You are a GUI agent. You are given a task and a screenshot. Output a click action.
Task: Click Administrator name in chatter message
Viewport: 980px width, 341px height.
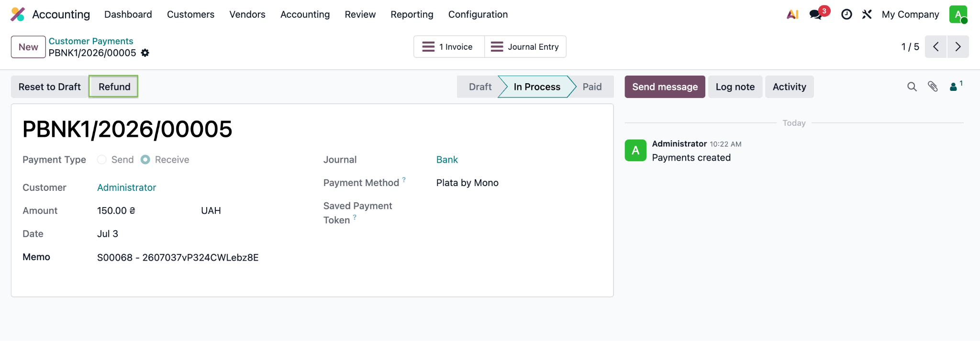click(x=679, y=143)
